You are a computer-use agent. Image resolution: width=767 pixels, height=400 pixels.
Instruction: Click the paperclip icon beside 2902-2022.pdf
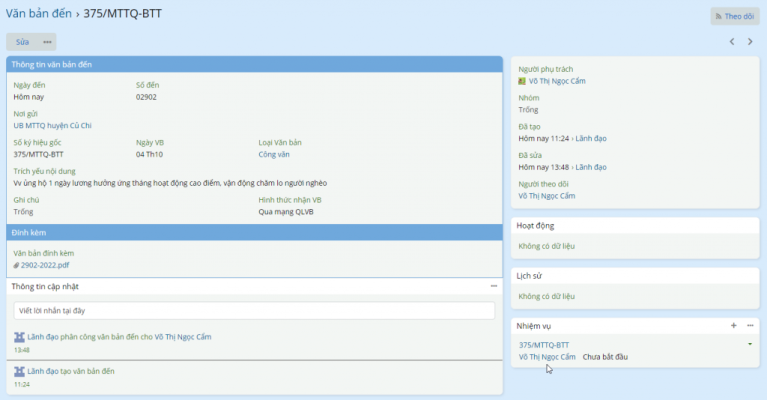tap(16, 266)
